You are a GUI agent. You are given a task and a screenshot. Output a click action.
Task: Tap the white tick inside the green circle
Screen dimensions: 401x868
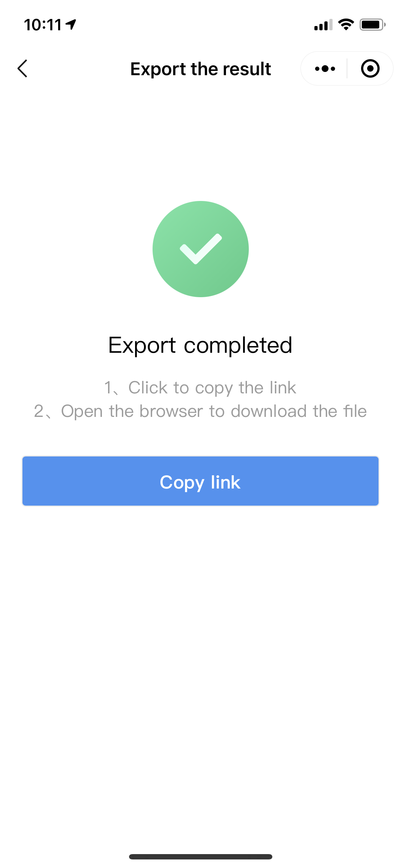[201, 249]
